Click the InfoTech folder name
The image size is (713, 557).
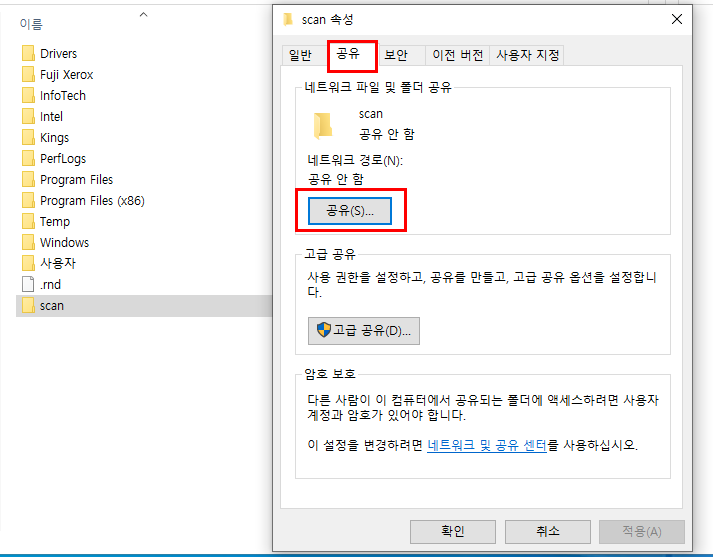coord(63,95)
